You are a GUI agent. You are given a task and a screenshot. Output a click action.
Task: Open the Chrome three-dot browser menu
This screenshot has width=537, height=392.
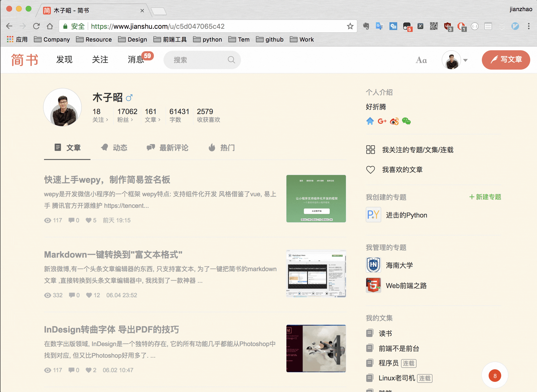point(529,26)
